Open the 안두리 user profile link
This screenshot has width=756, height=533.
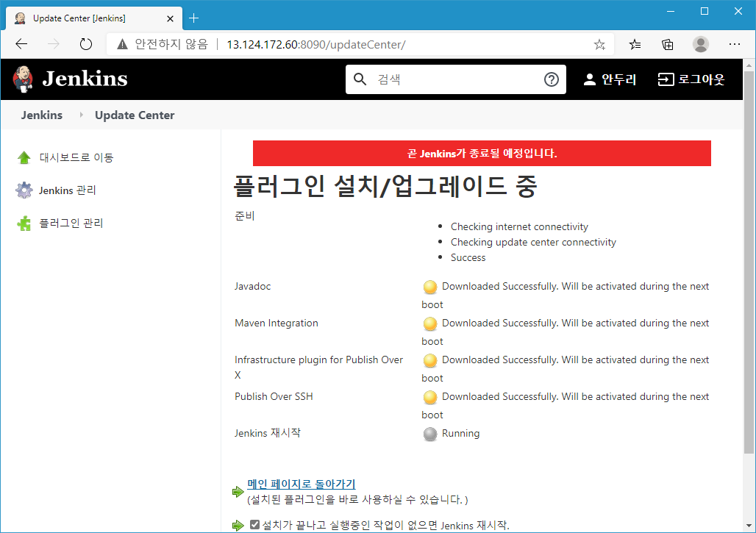click(x=610, y=79)
